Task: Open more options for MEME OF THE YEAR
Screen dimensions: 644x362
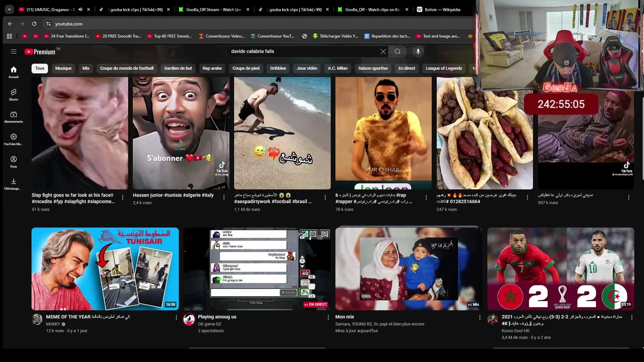Action: pyautogui.click(x=176, y=317)
